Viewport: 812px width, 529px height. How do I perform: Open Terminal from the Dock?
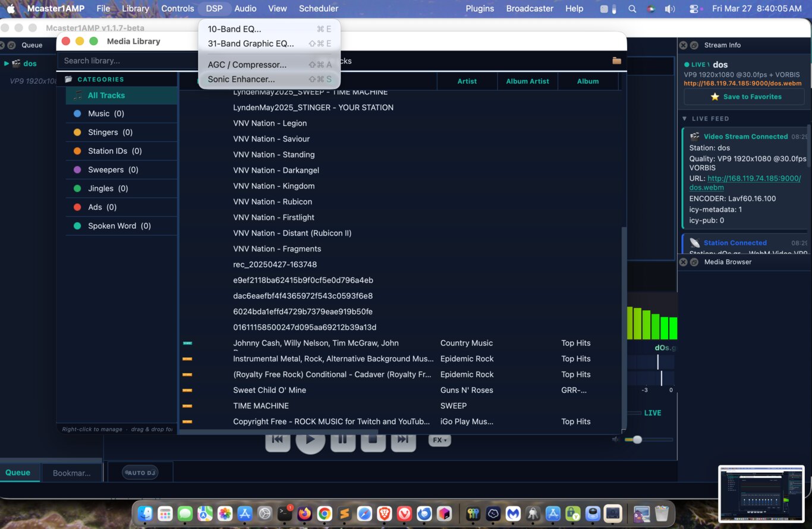pyautogui.click(x=285, y=514)
